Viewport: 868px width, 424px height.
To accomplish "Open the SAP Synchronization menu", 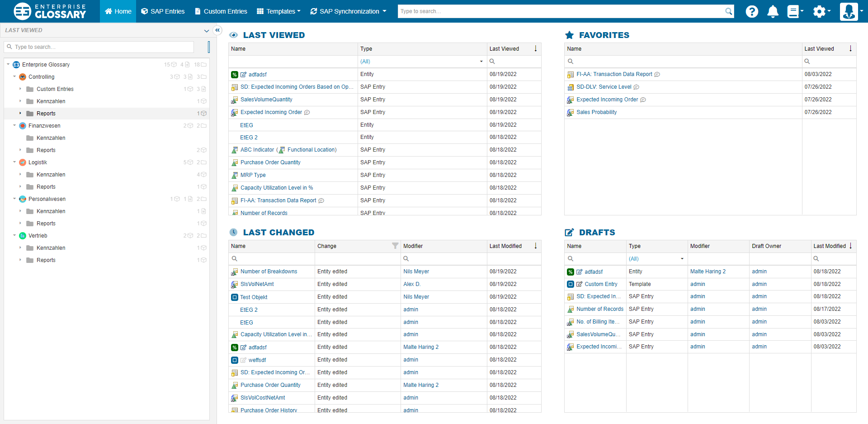I will [348, 11].
